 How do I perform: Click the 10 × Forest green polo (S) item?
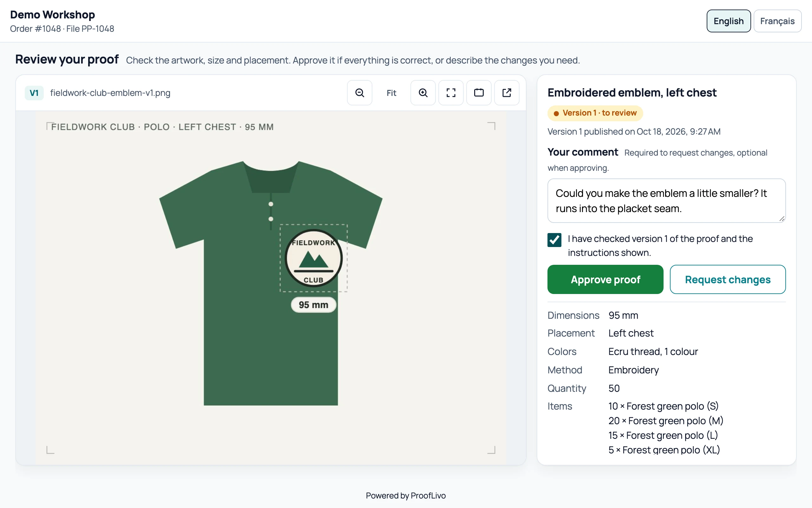click(663, 406)
